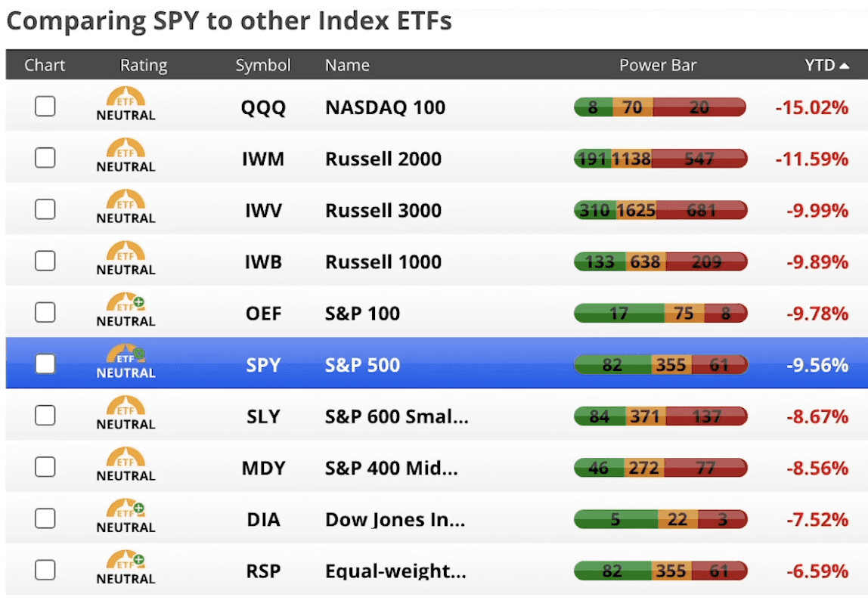
Task: Tick the chart checkbox for MDY
Action: click(45, 466)
